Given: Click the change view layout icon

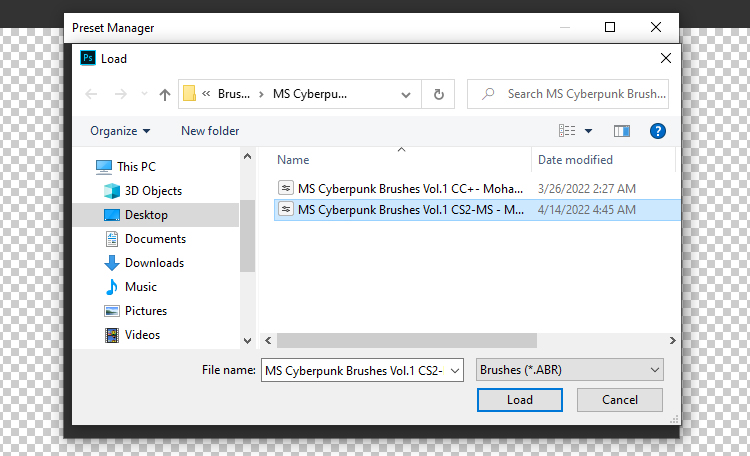Looking at the screenshot, I should (x=568, y=131).
